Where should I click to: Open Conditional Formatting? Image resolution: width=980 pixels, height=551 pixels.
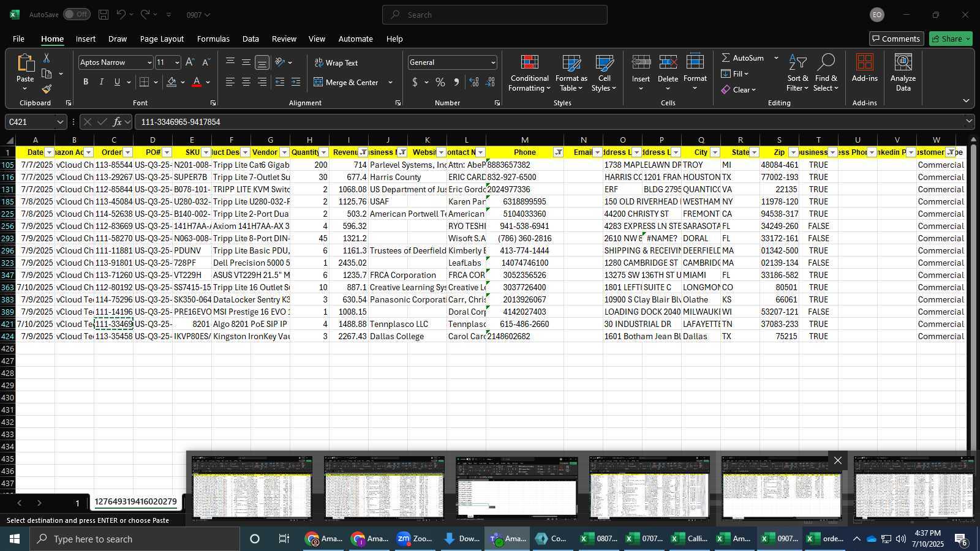[x=530, y=73]
